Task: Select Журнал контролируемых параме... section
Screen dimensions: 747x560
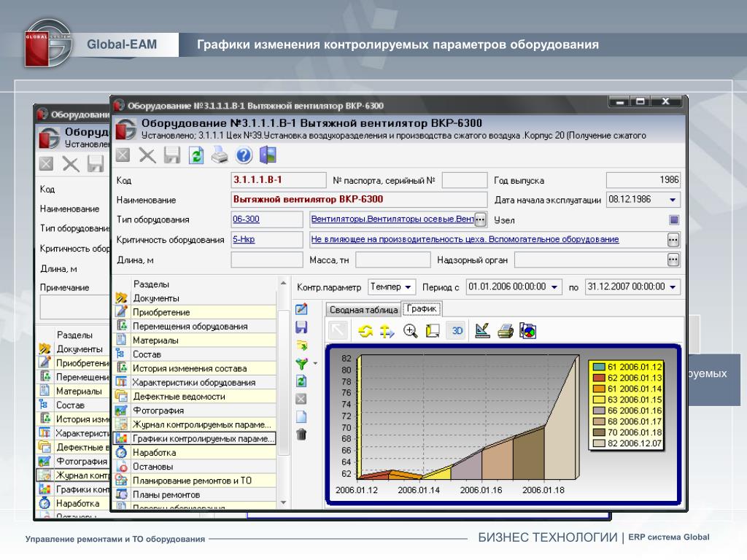Action: point(196,425)
